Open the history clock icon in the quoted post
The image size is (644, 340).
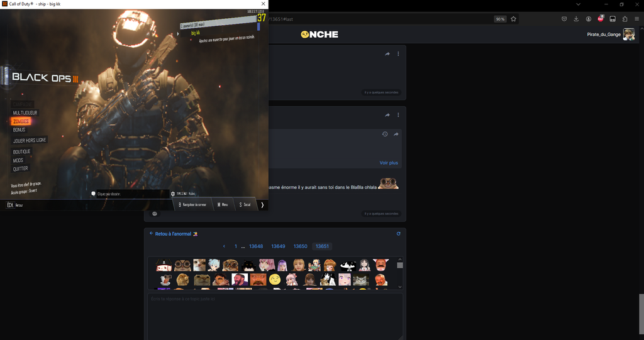pos(385,134)
